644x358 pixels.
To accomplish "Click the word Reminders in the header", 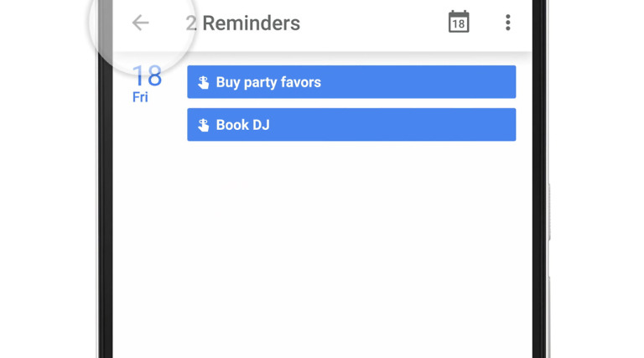I will click(252, 23).
